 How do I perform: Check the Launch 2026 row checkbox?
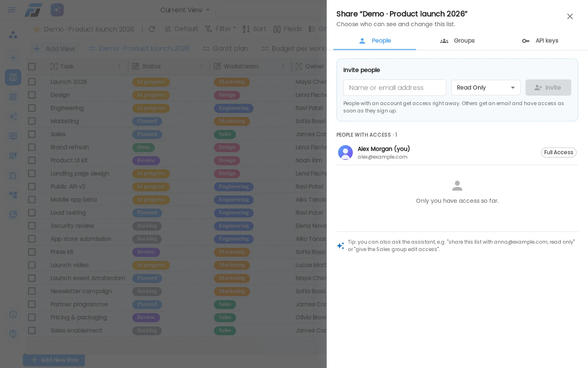[32, 82]
